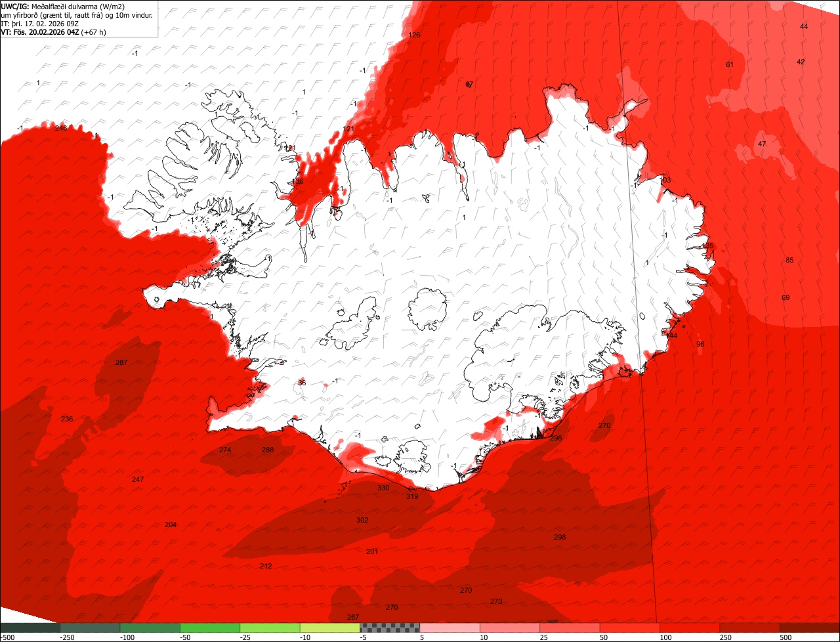The image size is (840, 642).
Task: Click the bright green legend swatch between -50 and -25
Action: click(x=210, y=628)
